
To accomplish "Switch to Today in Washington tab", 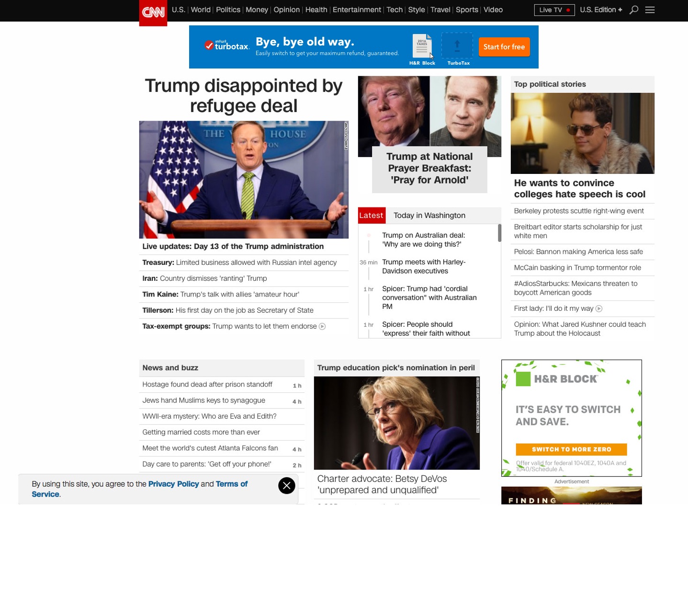I will [429, 216].
